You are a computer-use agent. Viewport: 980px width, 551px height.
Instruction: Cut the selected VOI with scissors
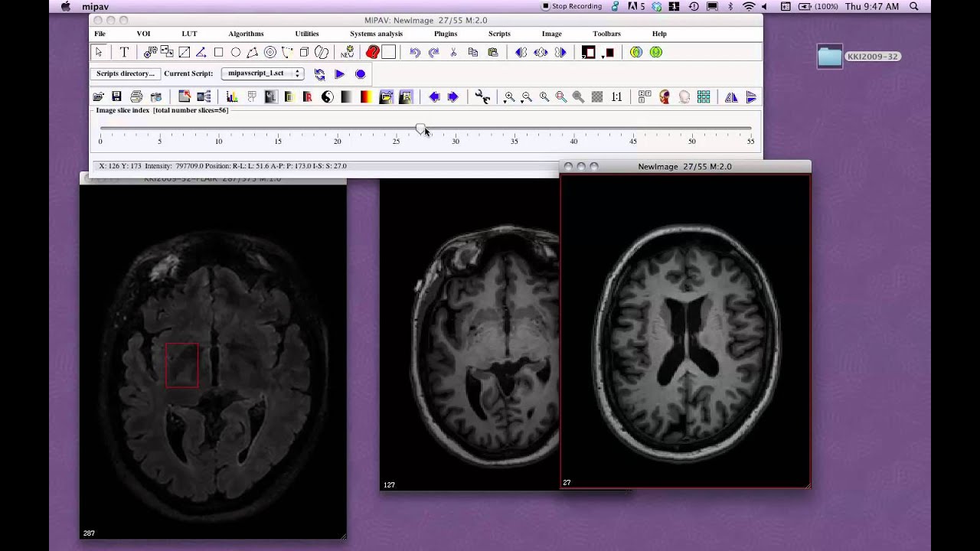pyautogui.click(x=453, y=52)
